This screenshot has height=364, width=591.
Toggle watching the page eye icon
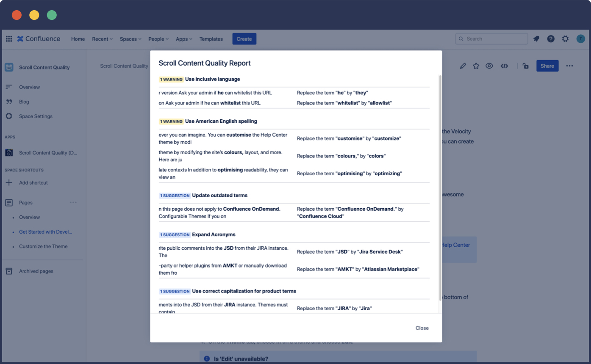click(x=489, y=66)
